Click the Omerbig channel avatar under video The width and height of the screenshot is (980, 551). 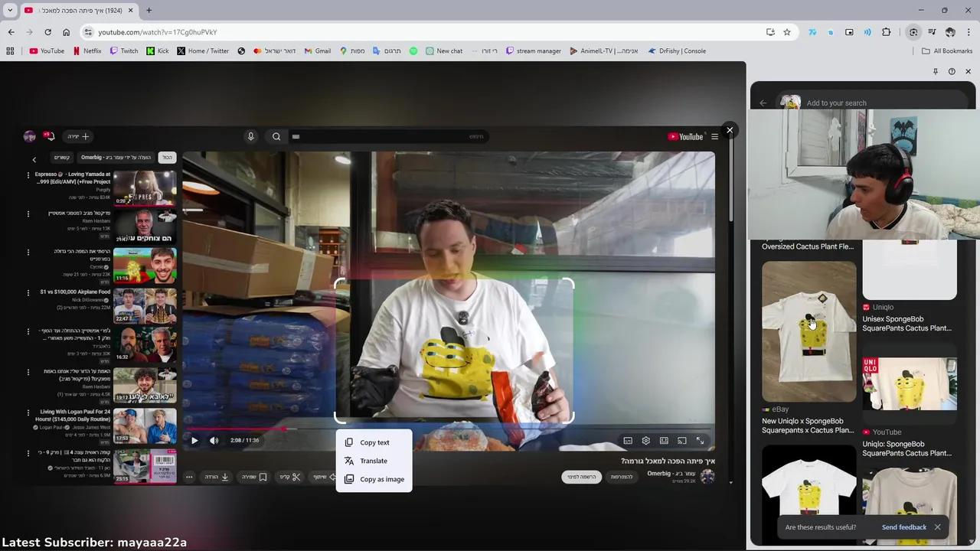707,477
